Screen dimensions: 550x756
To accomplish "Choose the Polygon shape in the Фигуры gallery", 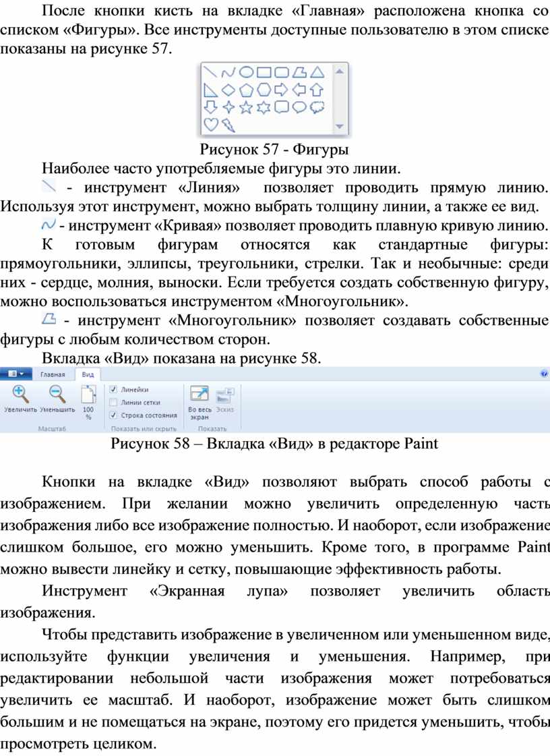I will (x=299, y=72).
